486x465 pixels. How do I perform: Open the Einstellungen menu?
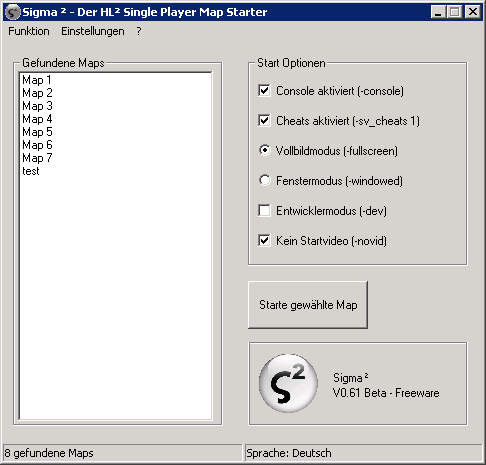(x=93, y=31)
